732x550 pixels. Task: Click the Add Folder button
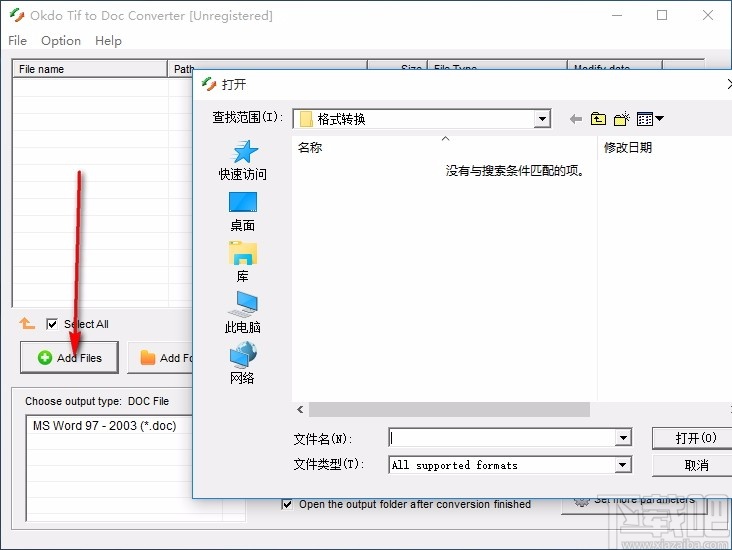(x=160, y=358)
